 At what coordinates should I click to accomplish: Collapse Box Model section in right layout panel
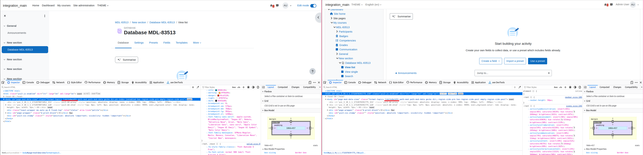coord(585,110)
